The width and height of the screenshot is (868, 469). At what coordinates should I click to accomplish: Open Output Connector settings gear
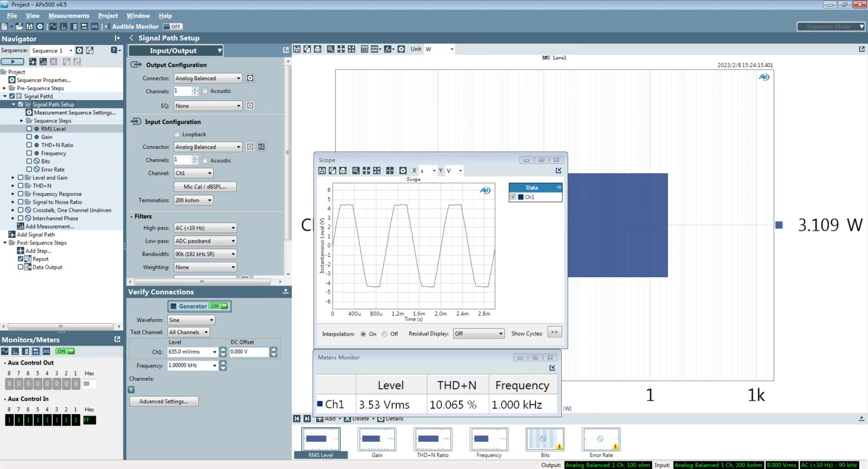(x=250, y=78)
